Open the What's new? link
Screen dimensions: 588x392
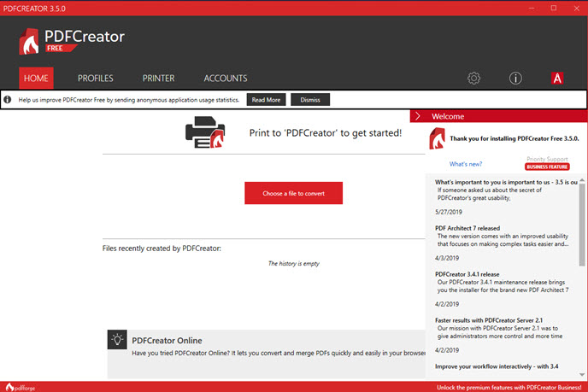point(466,164)
